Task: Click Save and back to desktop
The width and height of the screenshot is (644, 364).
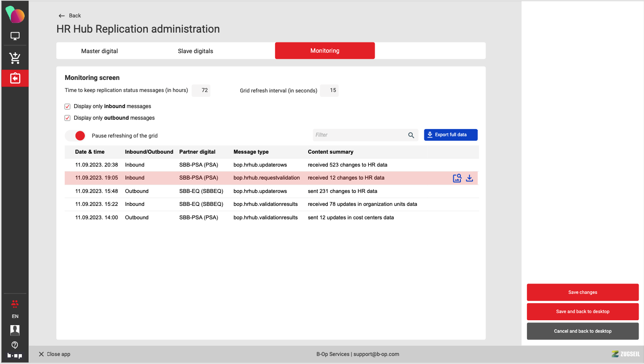Action: [x=582, y=312]
